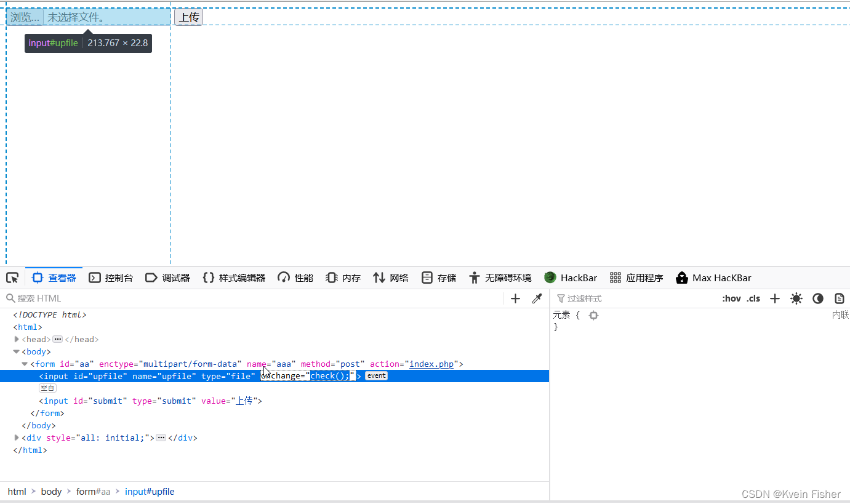The width and height of the screenshot is (850, 504).
Task: Show the head element's hidden children ellipsis
Action: pyautogui.click(x=57, y=339)
